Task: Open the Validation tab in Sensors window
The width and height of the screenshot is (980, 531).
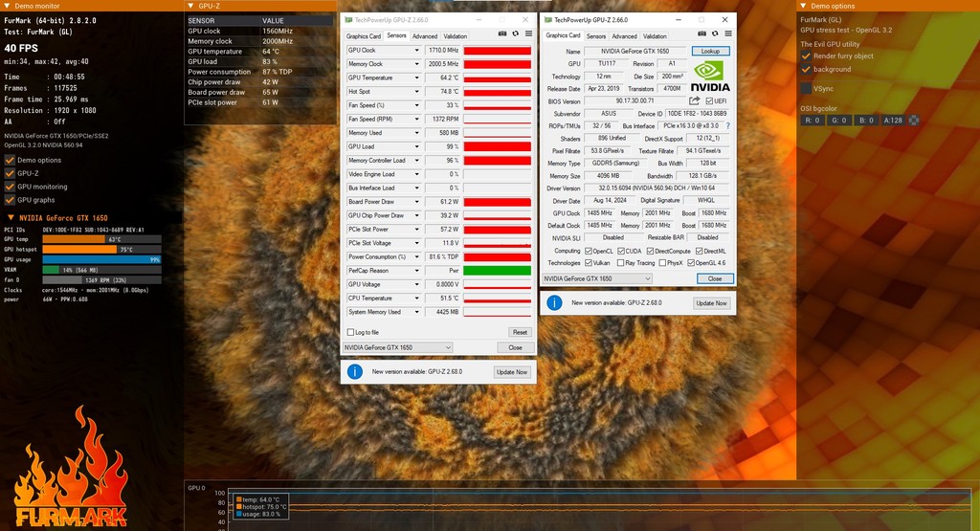Action: click(x=456, y=36)
